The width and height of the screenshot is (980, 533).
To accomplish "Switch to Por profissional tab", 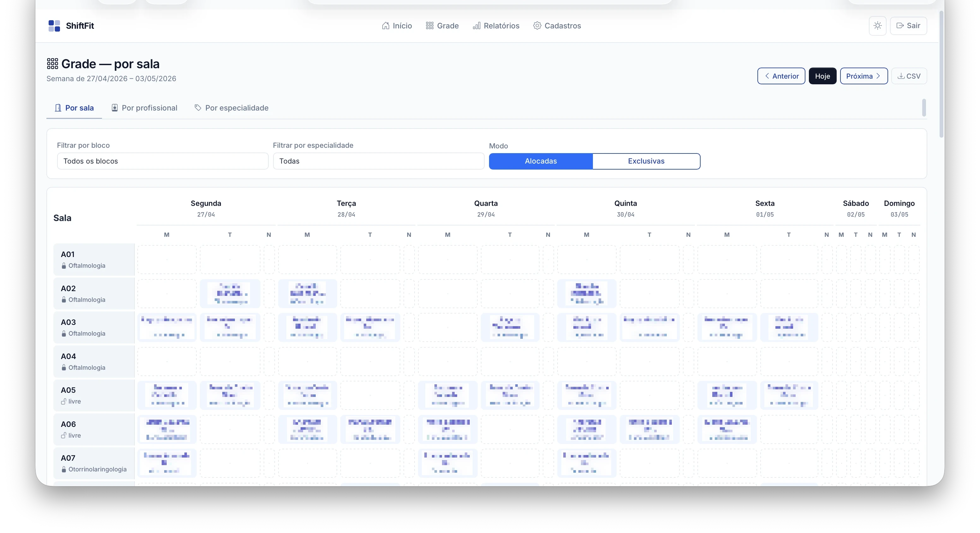I will click(x=144, y=108).
